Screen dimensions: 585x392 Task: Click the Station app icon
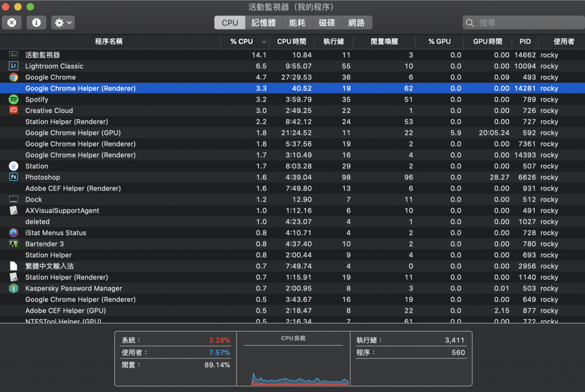[14, 166]
